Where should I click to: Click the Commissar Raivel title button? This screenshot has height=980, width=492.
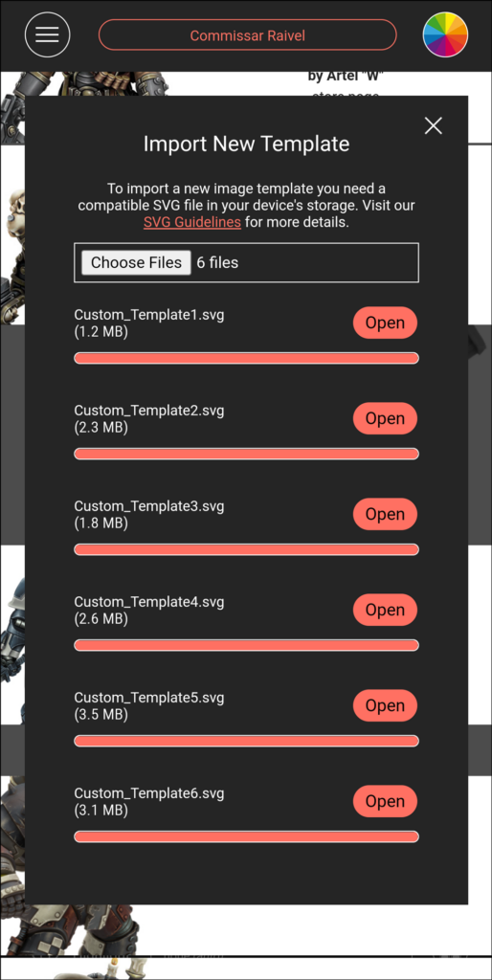(x=248, y=35)
